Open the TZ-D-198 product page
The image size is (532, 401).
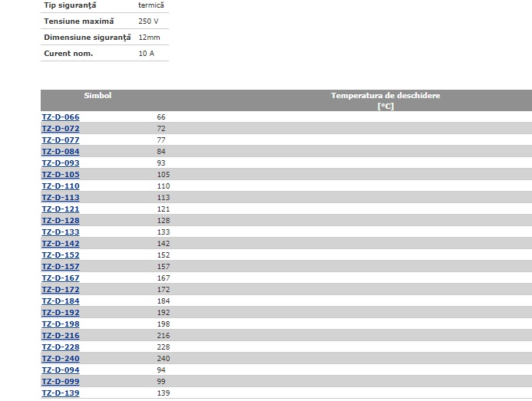(x=61, y=324)
